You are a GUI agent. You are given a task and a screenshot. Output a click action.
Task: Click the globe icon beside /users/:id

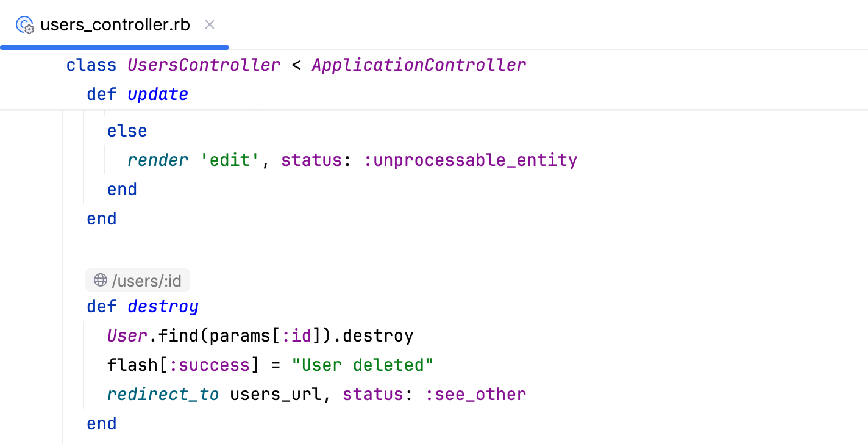[x=99, y=280]
